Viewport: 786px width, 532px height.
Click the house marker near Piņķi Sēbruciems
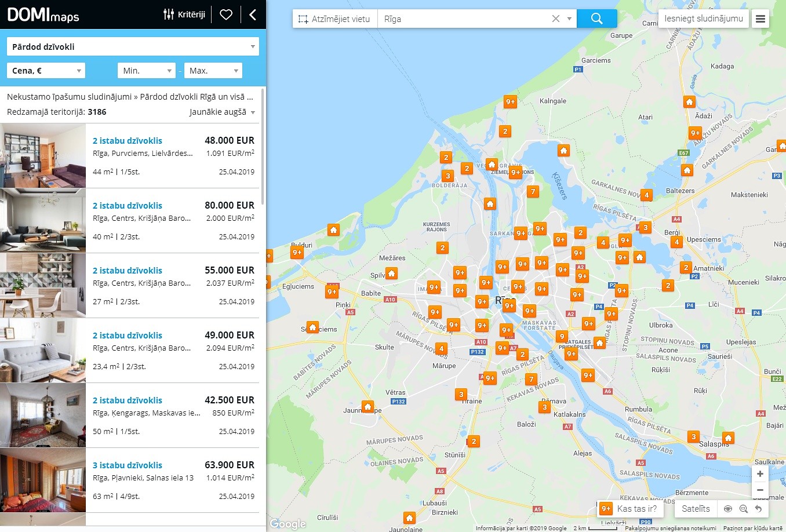313,327
